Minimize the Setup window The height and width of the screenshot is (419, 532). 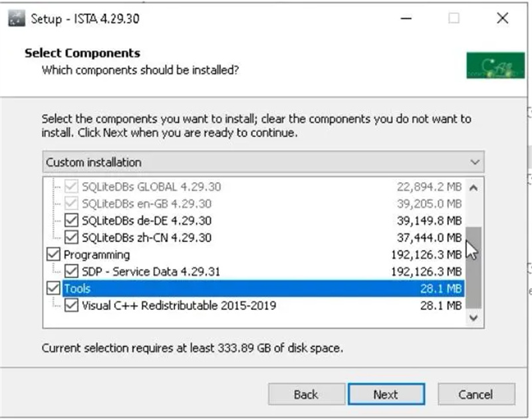click(406, 19)
